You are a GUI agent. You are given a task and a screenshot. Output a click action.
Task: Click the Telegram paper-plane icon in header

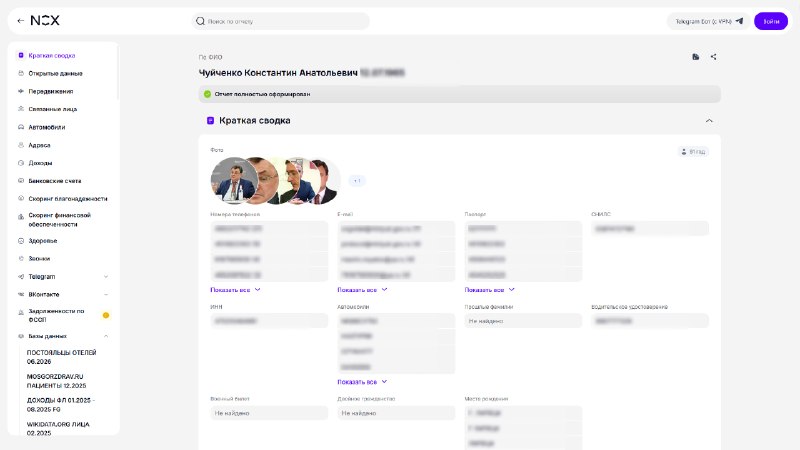pyautogui.click(x=739, y=21)
